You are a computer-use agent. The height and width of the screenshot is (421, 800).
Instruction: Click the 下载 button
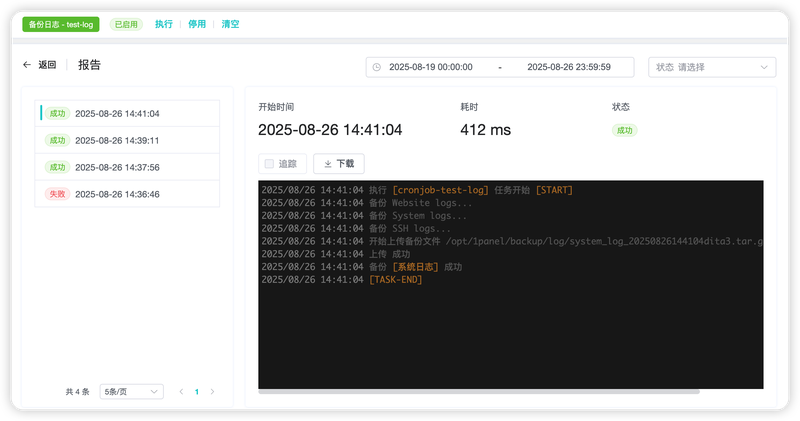pos(339,164)
